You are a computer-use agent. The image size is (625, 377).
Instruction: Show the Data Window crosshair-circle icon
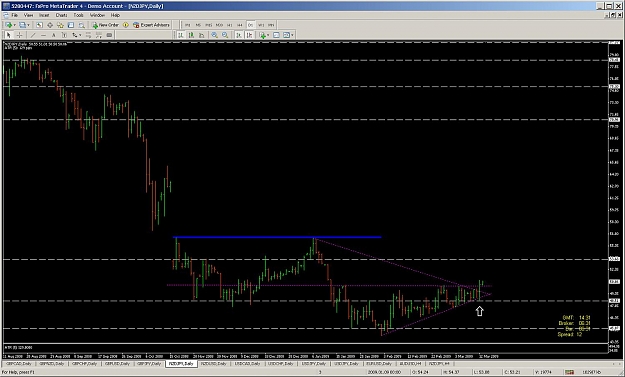[x=50, y=25]
